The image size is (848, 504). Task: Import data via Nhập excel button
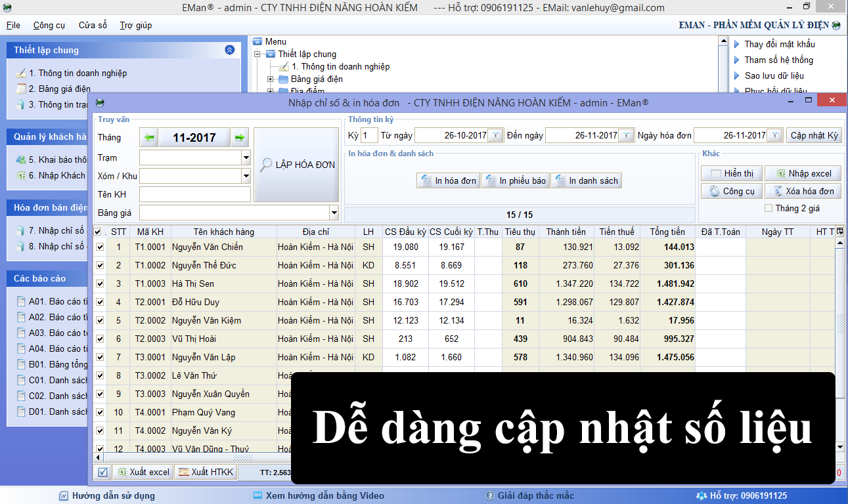[803, 173]
